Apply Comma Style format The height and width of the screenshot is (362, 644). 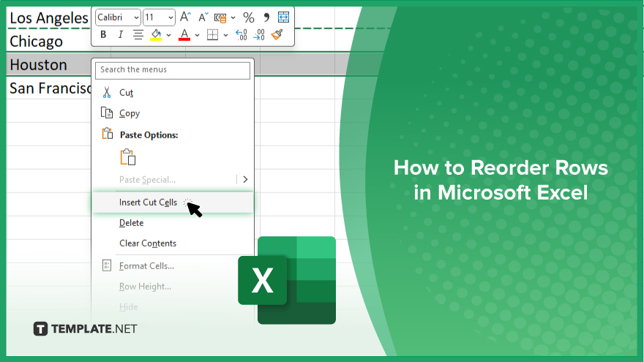(266, 18)
